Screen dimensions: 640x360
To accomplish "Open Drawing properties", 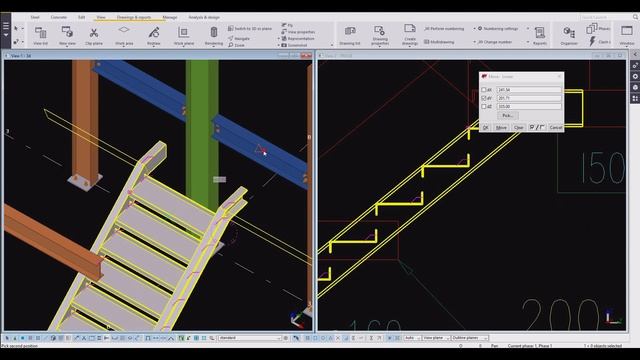I will (x=380, y=35).
